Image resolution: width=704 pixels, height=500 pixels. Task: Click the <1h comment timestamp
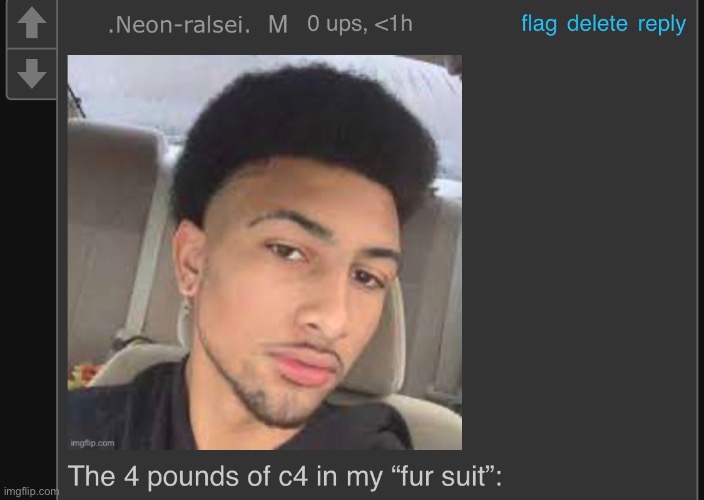(393, 24)
